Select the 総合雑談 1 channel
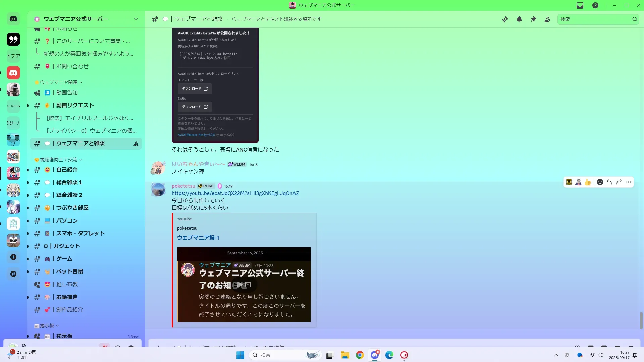This screenshot has width=644, height=362. pyautogui.click(x=69, y=182)
